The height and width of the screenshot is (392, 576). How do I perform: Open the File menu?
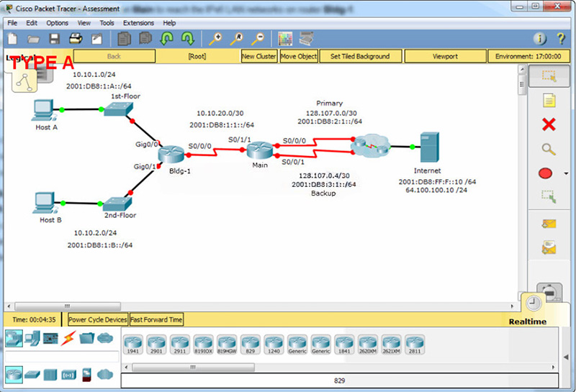[12, 23]
